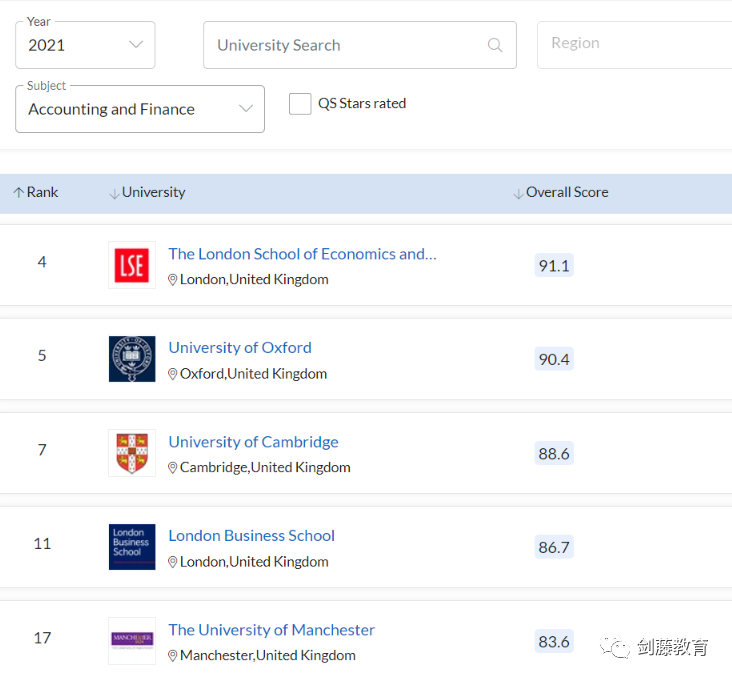The width and height of the screenshot is (732, 680).
Task: Click rank number 11
Action: tap(42, 544)
